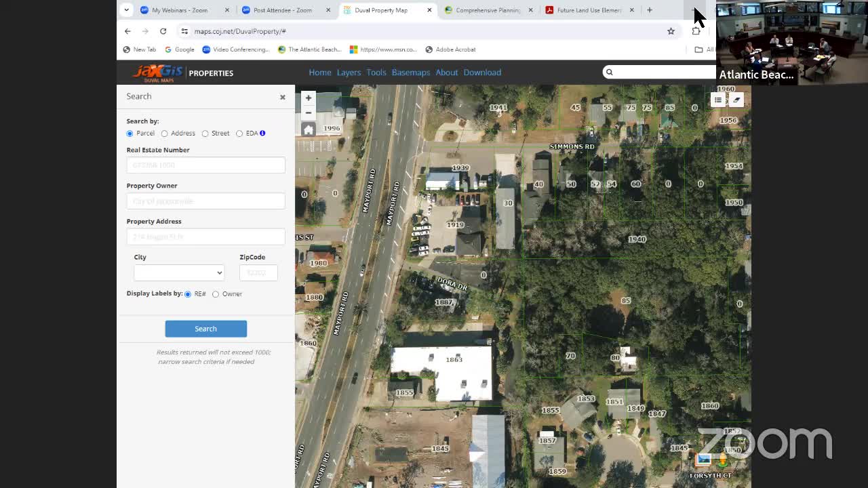The image size is (868, 488).
Task: Select the Street search option
Action: click(x=205, y=133)
